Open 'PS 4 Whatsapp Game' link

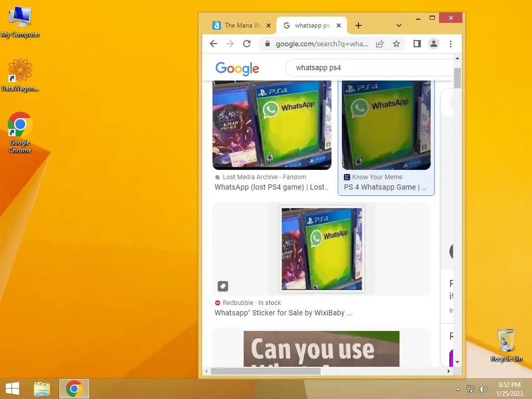pos(385,187)
